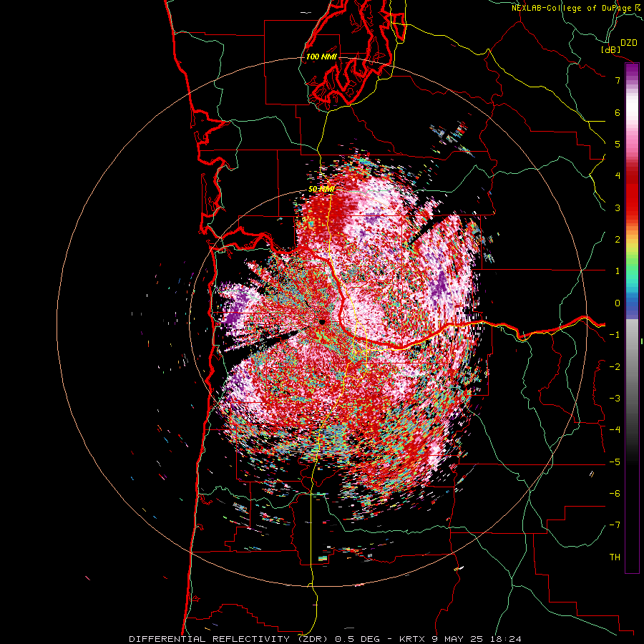Click the purple top of the ZDR color bar

(632, 71)
